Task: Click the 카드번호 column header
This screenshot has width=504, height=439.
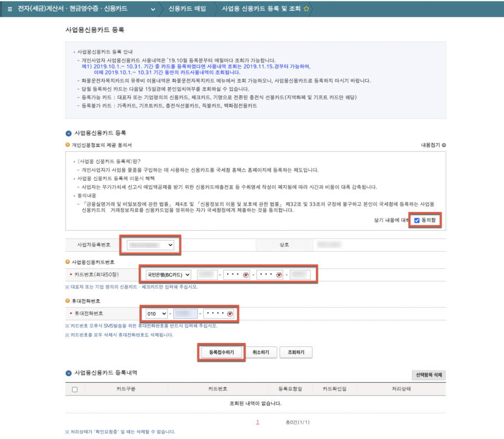Action: (218, 389)
